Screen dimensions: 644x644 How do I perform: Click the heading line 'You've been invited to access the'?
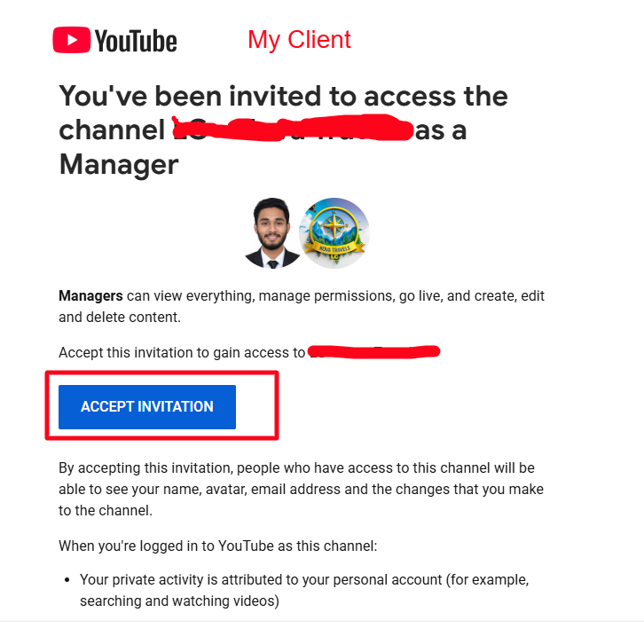click(x=283, y=96)
